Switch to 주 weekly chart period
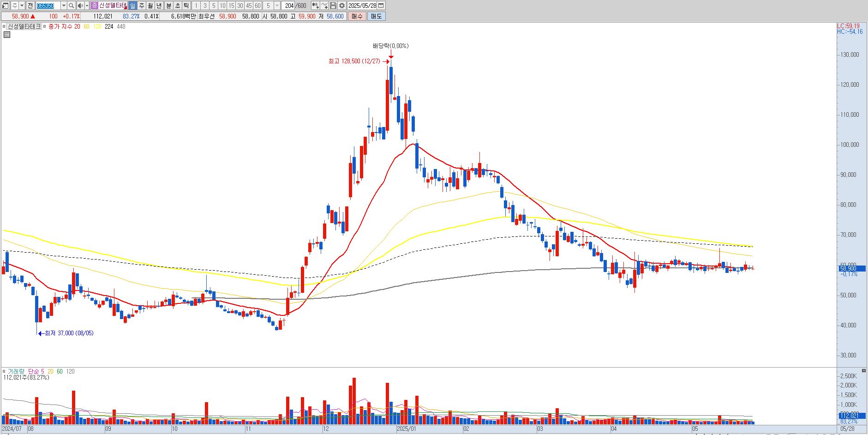Viewport: 868px width, 435px height. tap(142, 6)
